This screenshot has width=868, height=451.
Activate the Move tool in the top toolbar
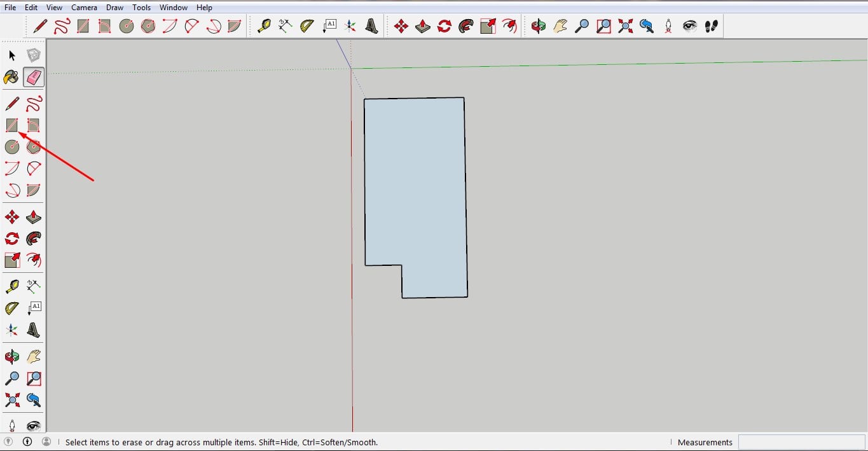(x=401, y=26)
